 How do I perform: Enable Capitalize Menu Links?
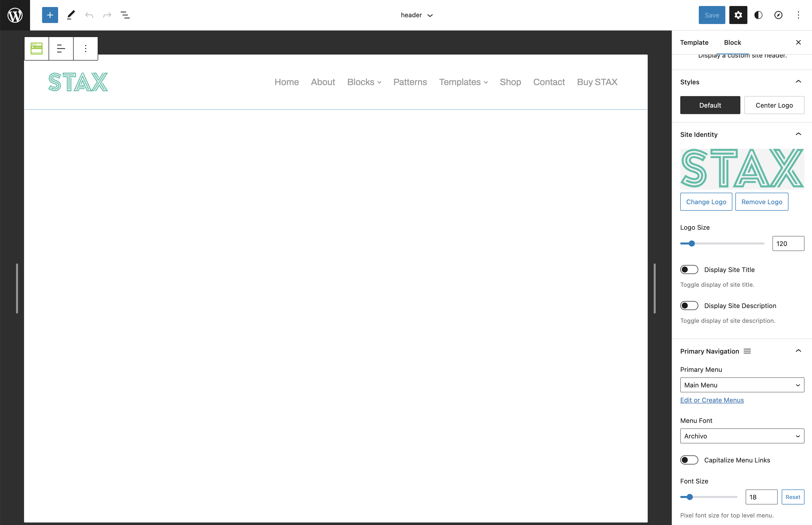click(x=689, y=460)
